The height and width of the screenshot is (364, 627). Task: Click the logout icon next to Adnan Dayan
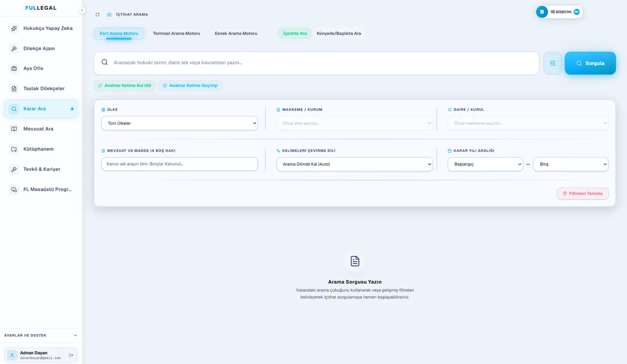(71, 355)
